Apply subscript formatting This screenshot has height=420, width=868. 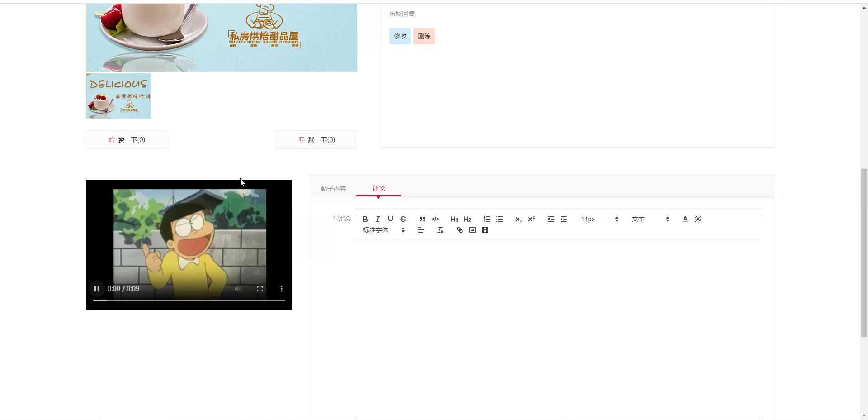click(x=519, y=219)
